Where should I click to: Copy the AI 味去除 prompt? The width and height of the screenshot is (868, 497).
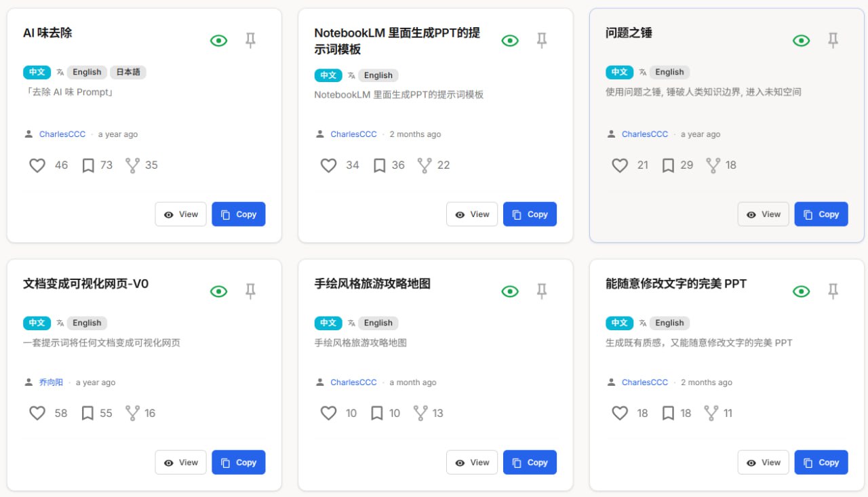tap(239, 214)
